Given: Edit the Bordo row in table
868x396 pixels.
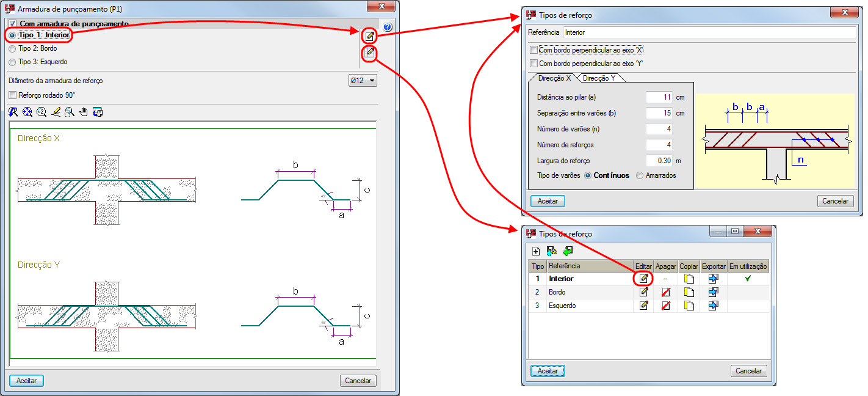Looking at the screenshot, I should pos(643,292).
